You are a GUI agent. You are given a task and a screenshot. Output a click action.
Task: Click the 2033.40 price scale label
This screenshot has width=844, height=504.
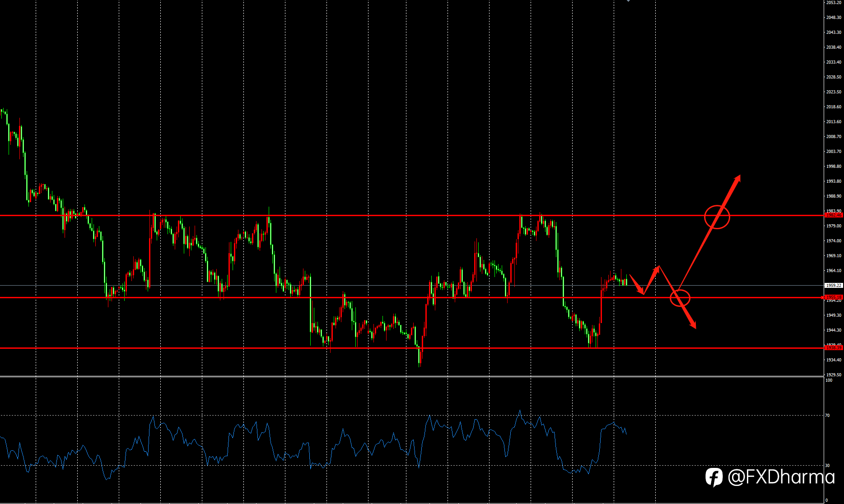[x=834, y=62]
